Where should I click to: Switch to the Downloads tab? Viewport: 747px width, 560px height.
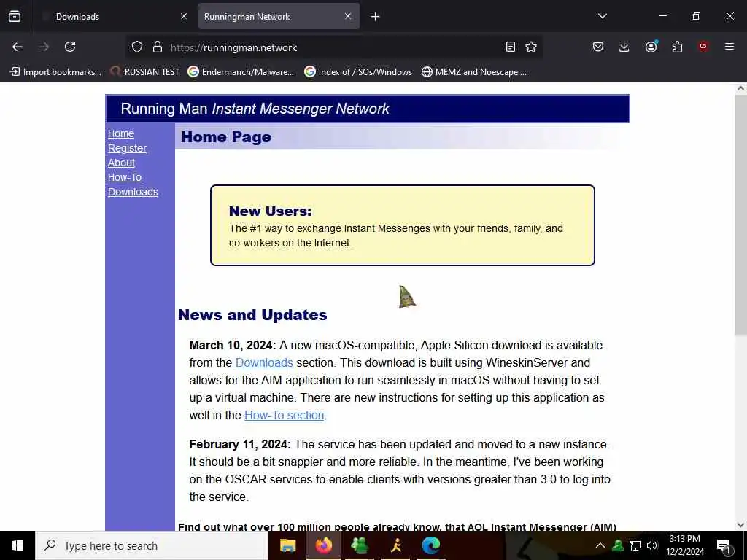(113, 16)
